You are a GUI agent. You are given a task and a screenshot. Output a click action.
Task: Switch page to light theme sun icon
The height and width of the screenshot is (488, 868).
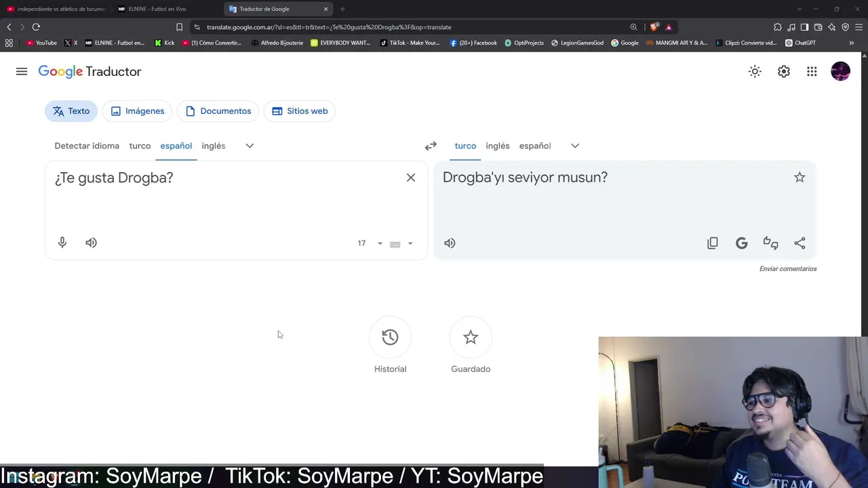755,71
